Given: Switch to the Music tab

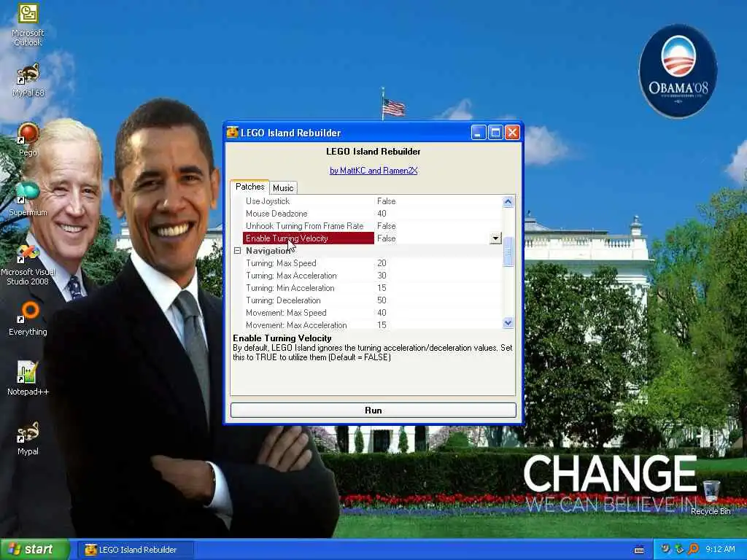Looking at the screenshot, I should point(283,187).
